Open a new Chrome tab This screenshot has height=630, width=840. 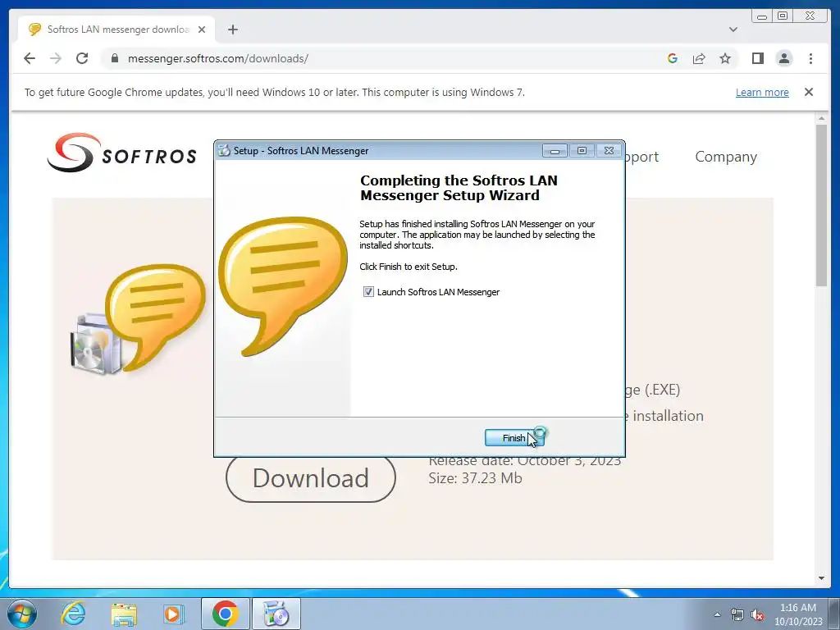point(232,30)
